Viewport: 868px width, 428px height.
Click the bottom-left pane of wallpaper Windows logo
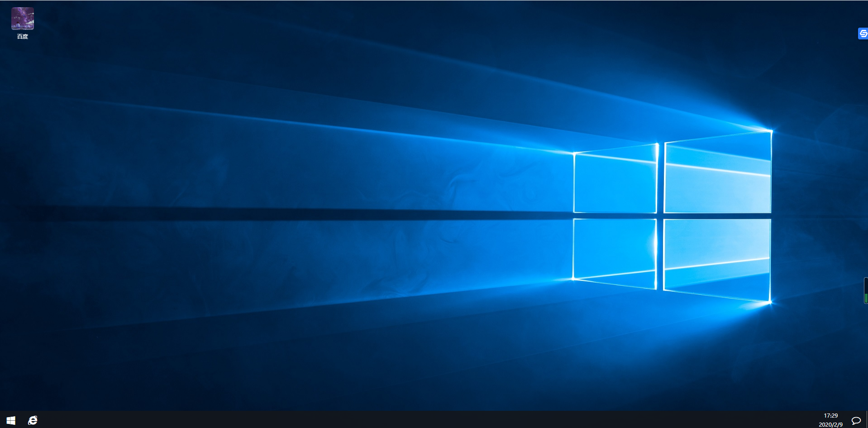pyautogui.click(x=615, y=251)
